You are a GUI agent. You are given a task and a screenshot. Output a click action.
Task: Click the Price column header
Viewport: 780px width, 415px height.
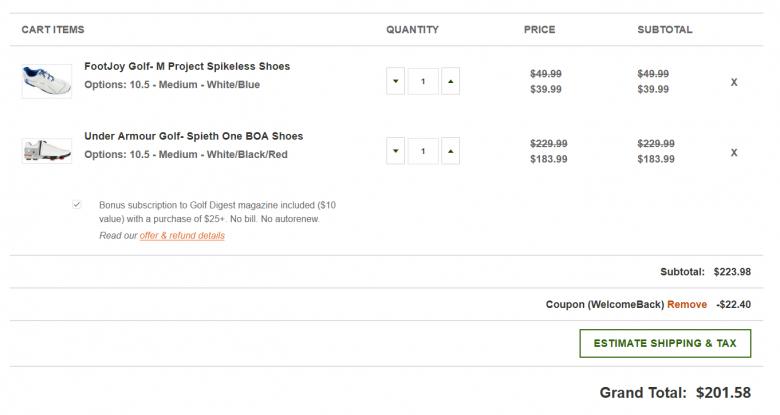539,30
